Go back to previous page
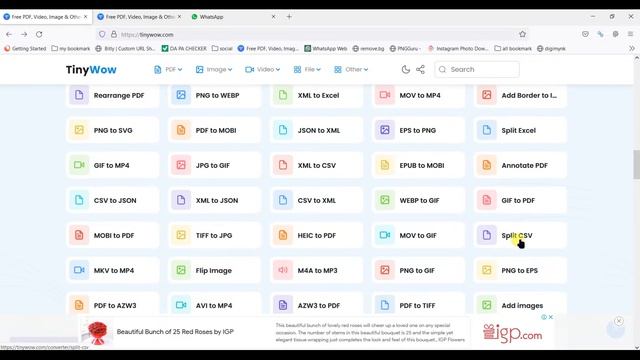 pos(9,34)
